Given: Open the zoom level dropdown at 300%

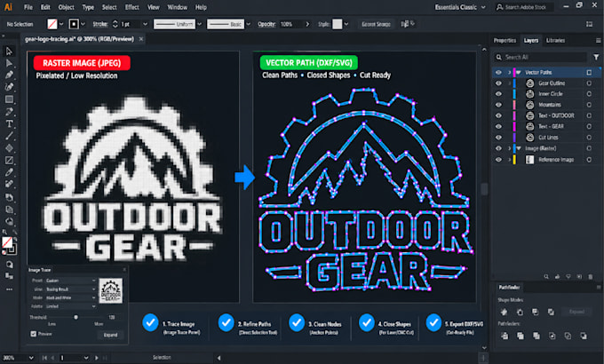Looking at the screenshot, I should [x=31, y=358].
